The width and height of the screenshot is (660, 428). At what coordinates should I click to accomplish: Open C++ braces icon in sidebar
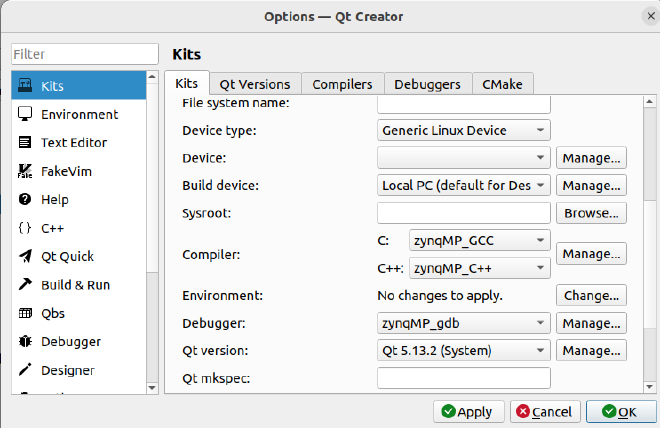(x=25, y=228)
